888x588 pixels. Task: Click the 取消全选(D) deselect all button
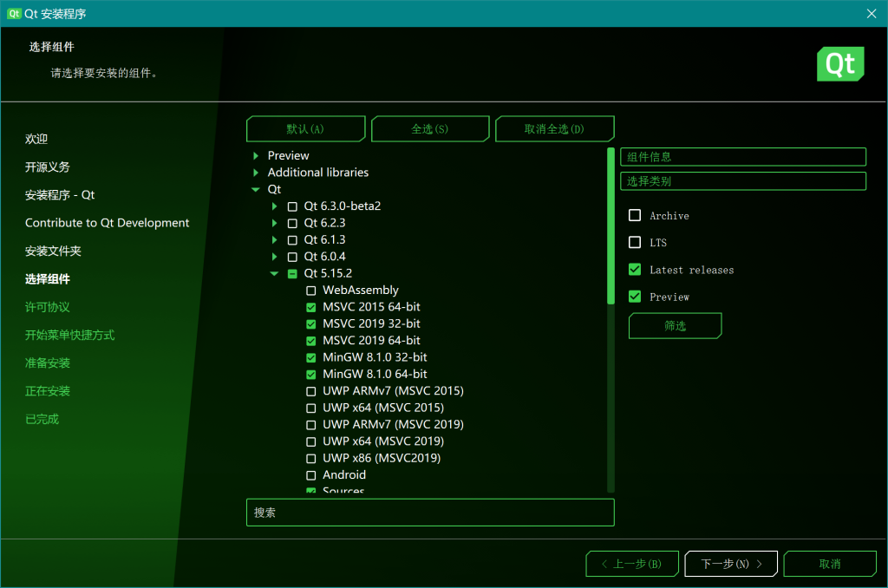pyautogui.click(x=554, y=128)
